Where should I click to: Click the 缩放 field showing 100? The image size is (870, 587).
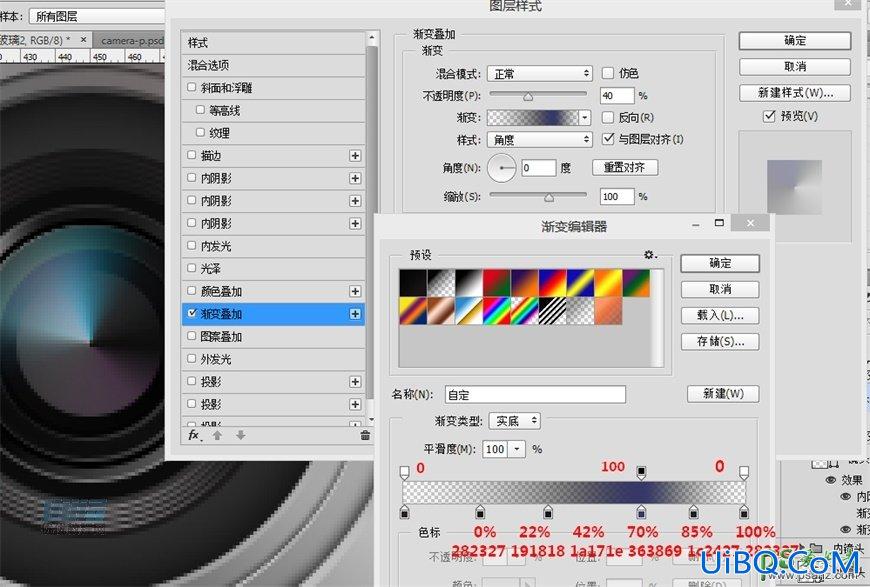click(617, 196)
